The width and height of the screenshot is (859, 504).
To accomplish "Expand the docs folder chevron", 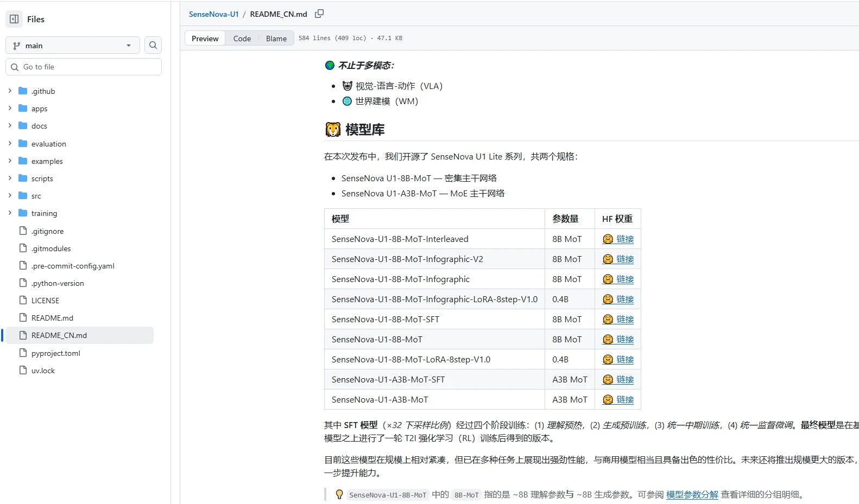I will click(10, 125).
